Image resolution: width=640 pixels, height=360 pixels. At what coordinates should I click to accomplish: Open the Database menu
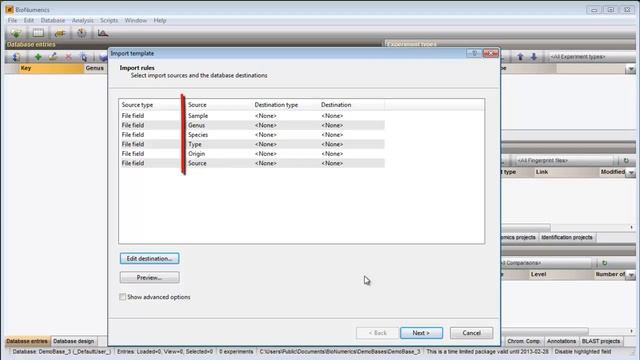[53, 20]
